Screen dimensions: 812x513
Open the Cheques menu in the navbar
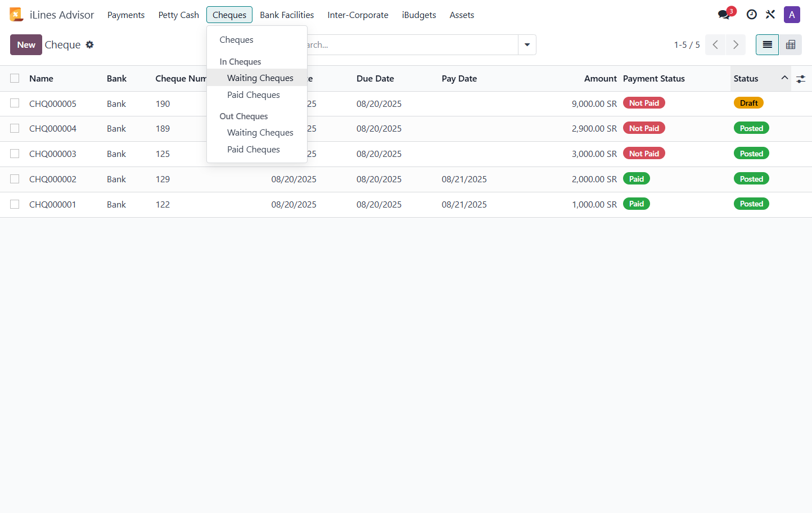tap(229, 15)
